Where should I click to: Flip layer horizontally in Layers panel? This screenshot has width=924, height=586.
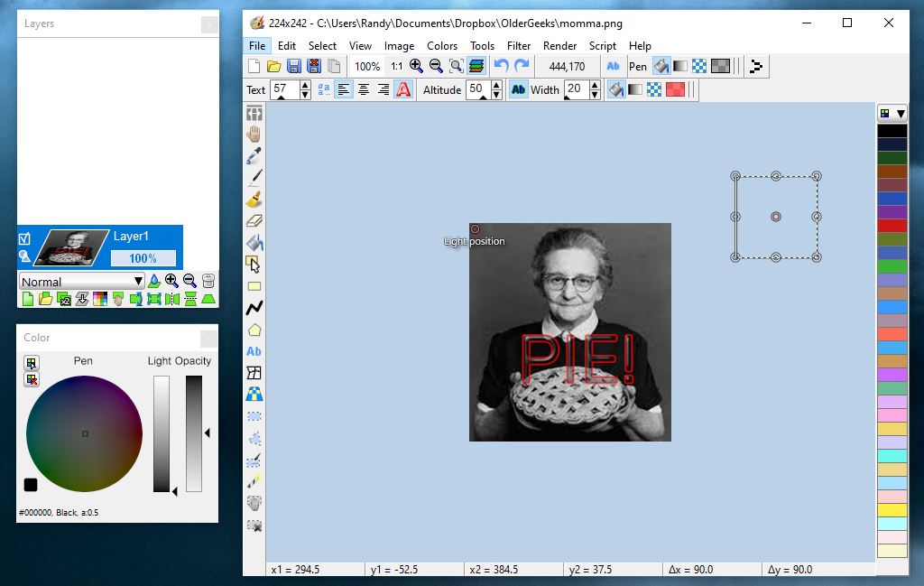[x=172, y=299]
